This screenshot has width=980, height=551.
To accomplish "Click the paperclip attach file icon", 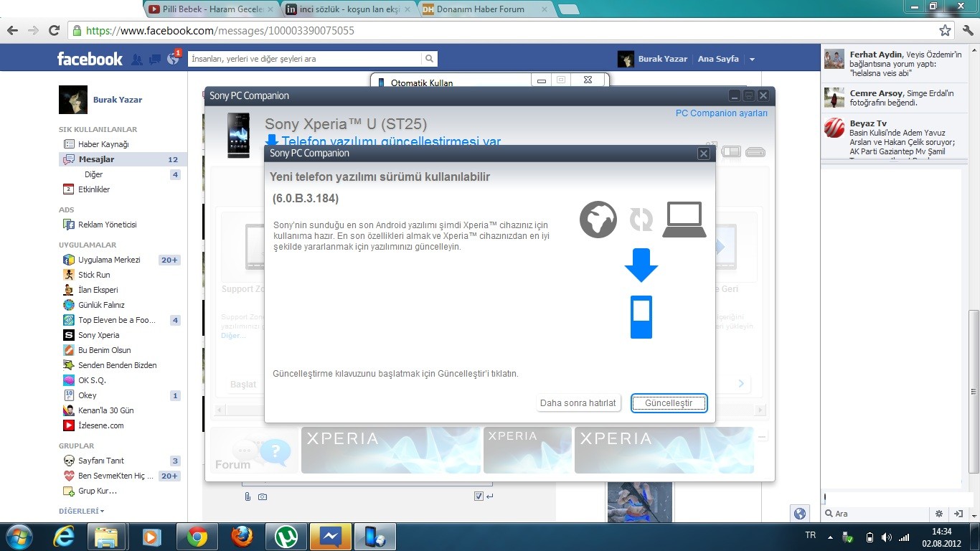I will tap(248, 496).
